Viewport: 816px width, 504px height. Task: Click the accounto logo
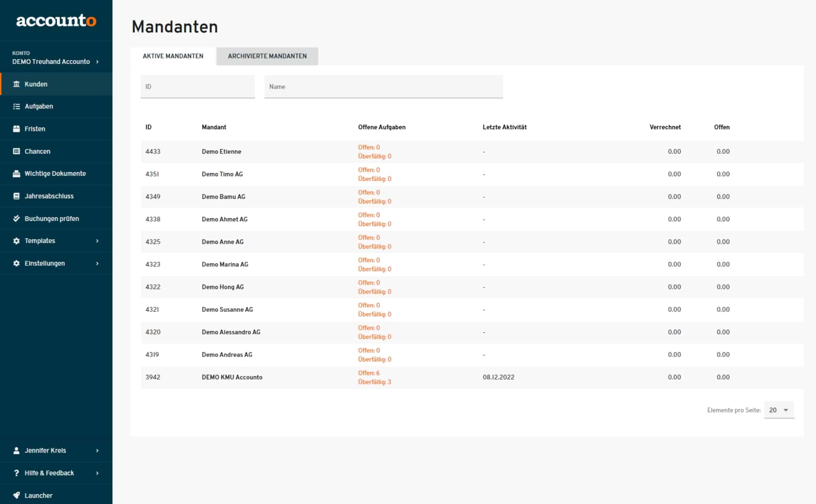[x=56, y=20]
